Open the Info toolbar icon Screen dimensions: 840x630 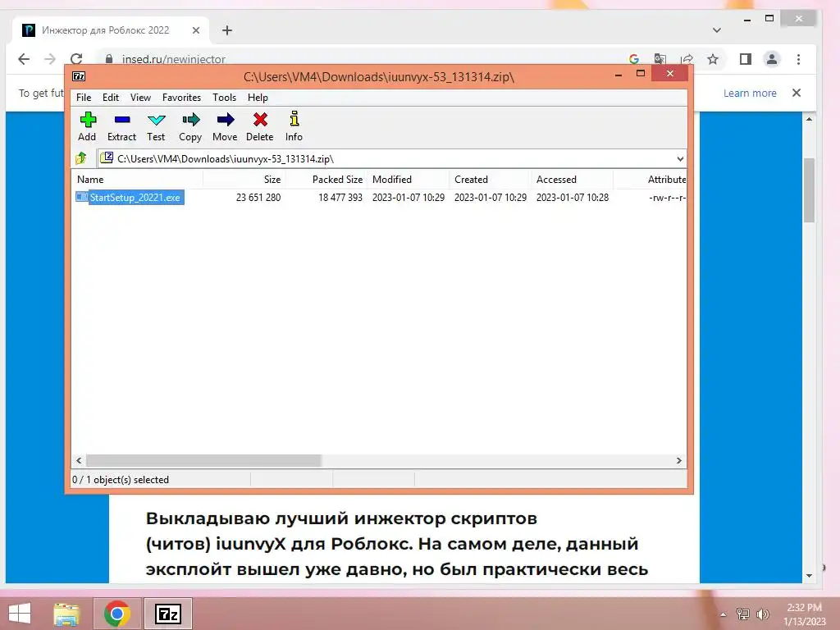294,119
